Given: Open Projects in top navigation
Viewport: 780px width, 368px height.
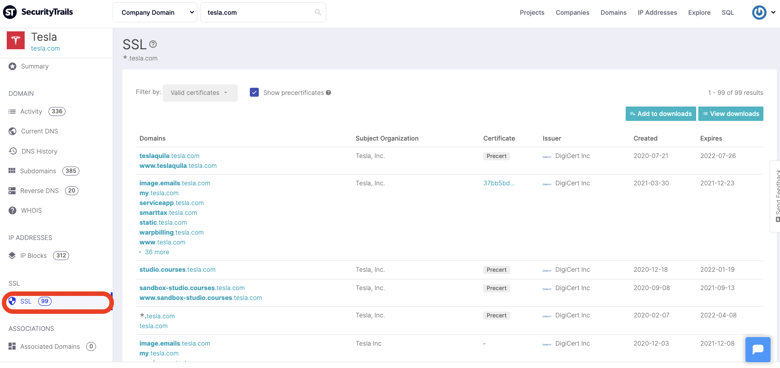Looking at the screenshot, I should (532, 12).
